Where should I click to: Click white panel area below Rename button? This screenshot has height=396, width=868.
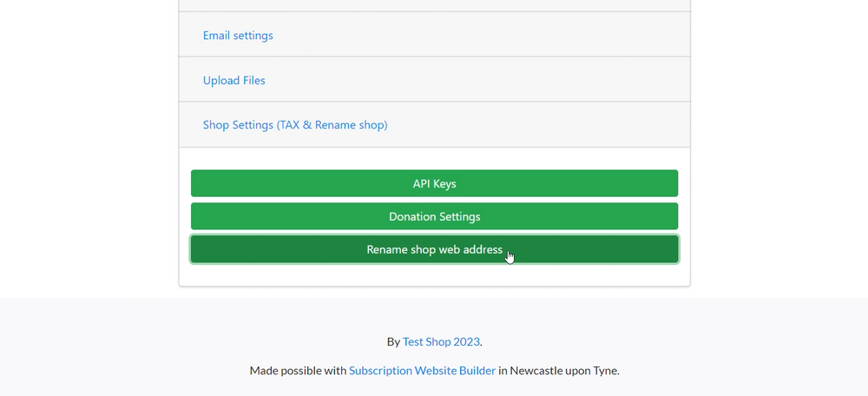435,274
